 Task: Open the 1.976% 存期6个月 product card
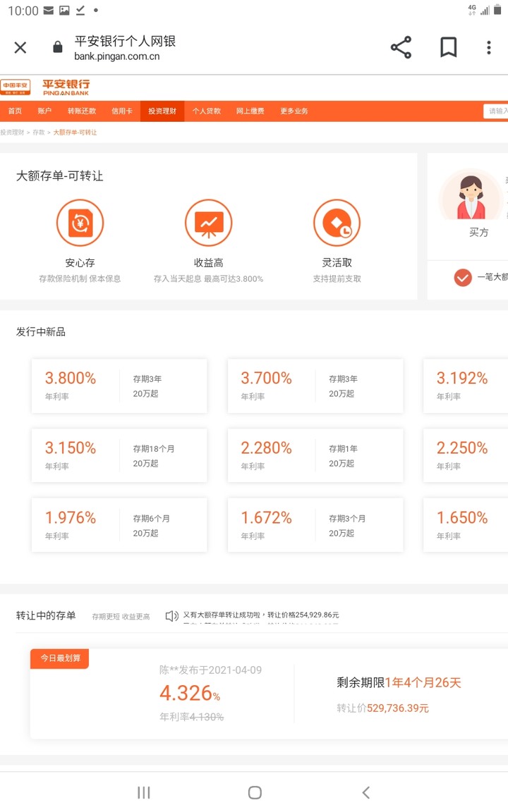119,525
